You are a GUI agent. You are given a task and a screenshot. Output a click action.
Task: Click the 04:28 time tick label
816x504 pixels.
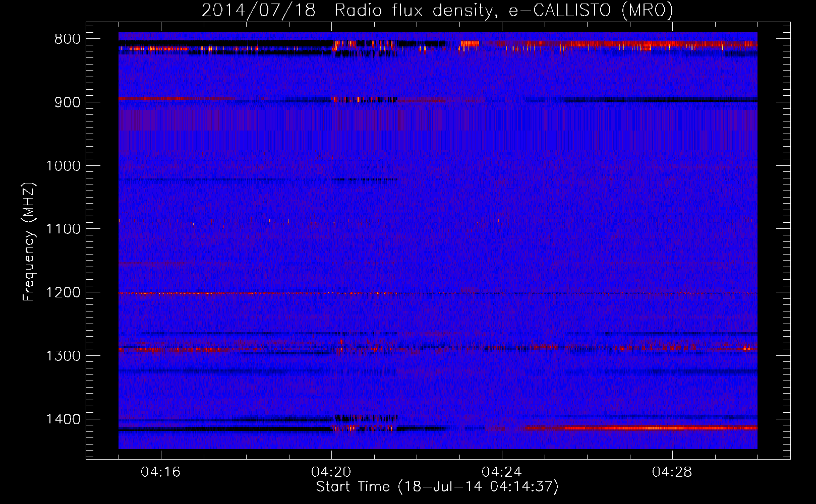click(672, 472)
